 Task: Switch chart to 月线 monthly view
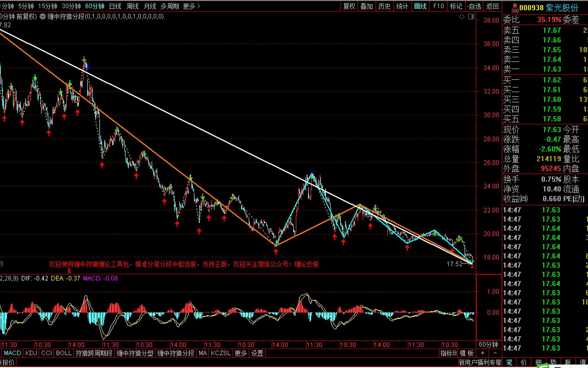pos(150,6)
